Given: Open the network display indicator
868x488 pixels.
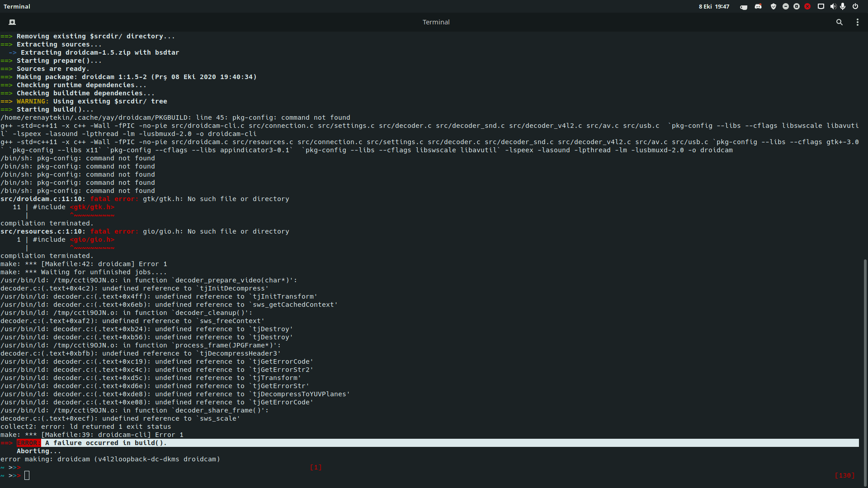Looking at the screenshot, I should coord(821,7).
